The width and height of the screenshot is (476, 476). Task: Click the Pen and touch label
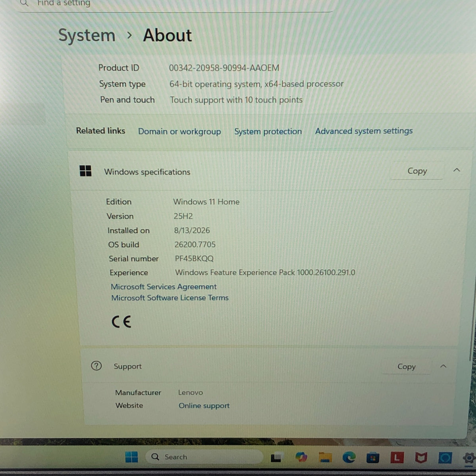tap(127, 100)
